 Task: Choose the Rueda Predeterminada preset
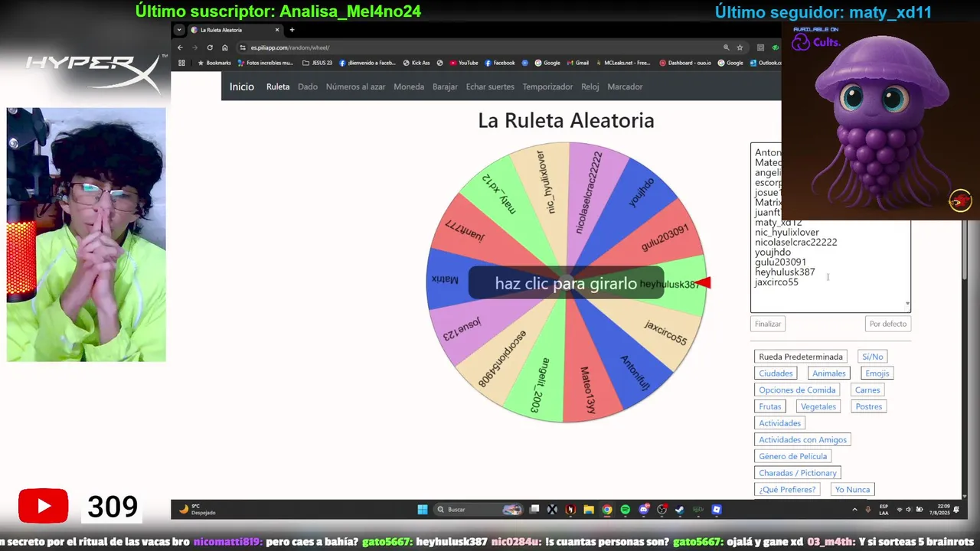pos(801,357)
